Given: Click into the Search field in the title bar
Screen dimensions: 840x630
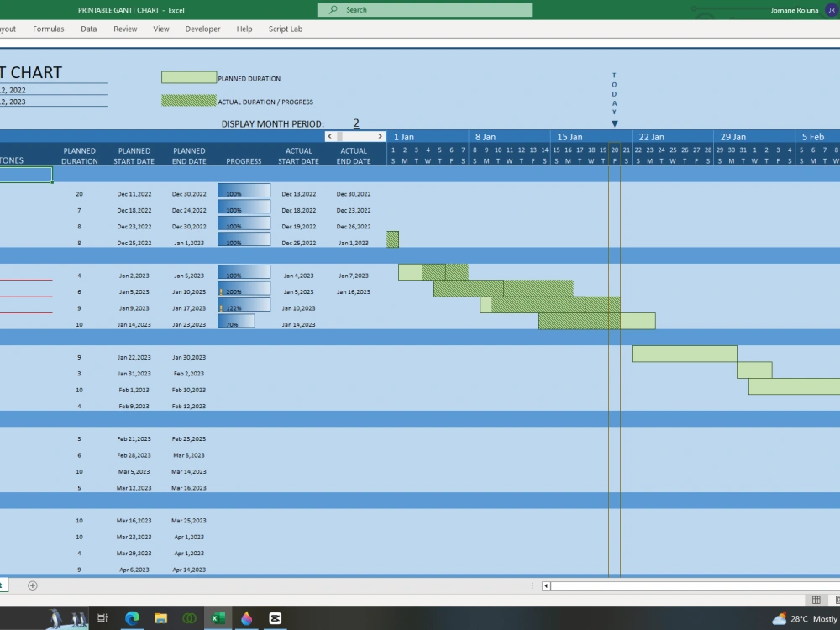Looking at the screenshot, I should coord(424,9).
